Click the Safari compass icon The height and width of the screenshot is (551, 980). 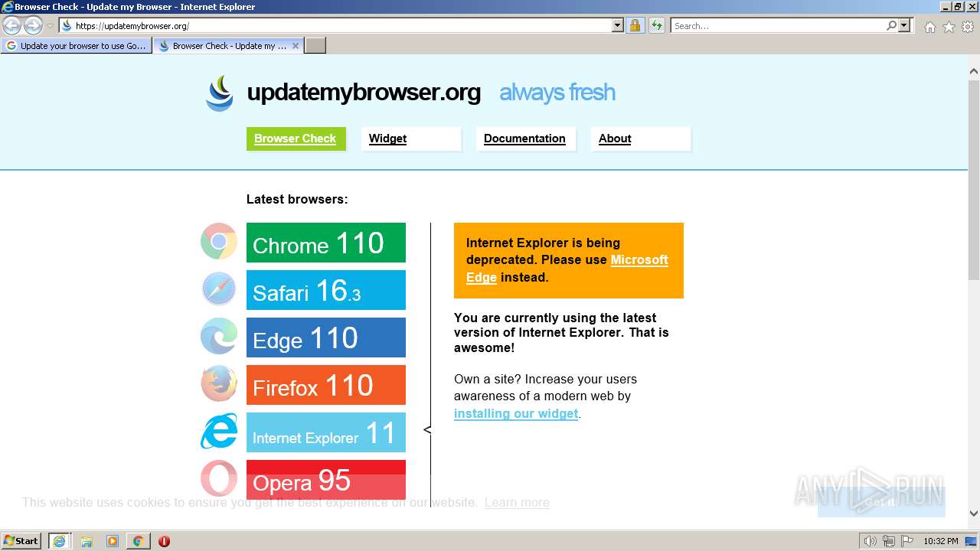[x=219, y=289]
